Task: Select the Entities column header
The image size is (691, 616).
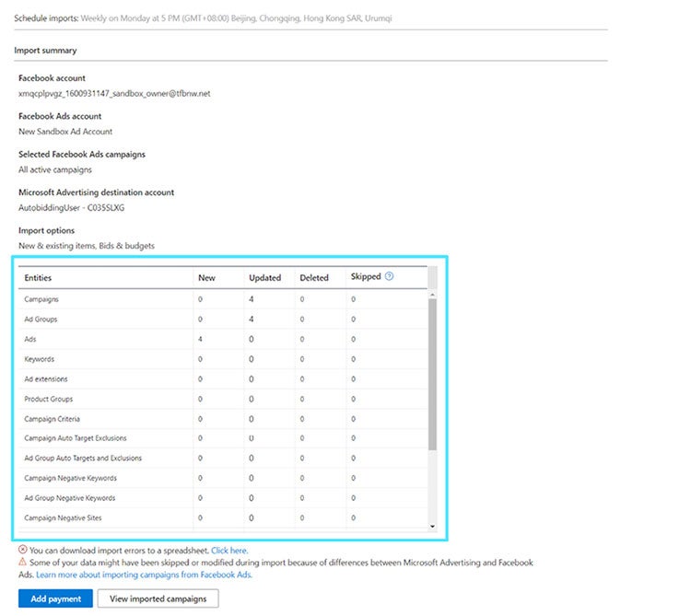Action: point(38,278)
